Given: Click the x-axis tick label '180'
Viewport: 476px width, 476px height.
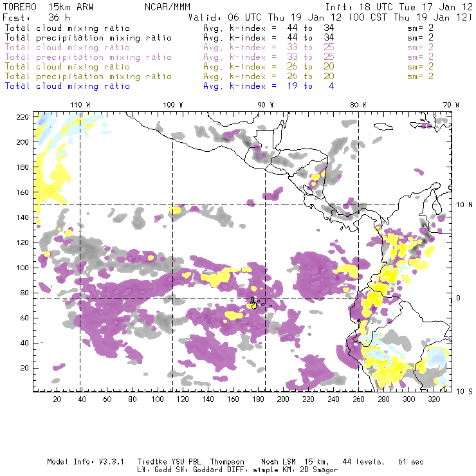Looking at the screenshot, I should (x=258, y=399).
